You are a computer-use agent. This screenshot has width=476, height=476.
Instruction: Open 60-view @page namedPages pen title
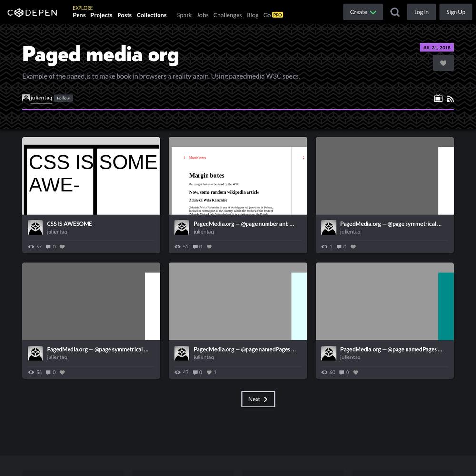coord(391,349)
